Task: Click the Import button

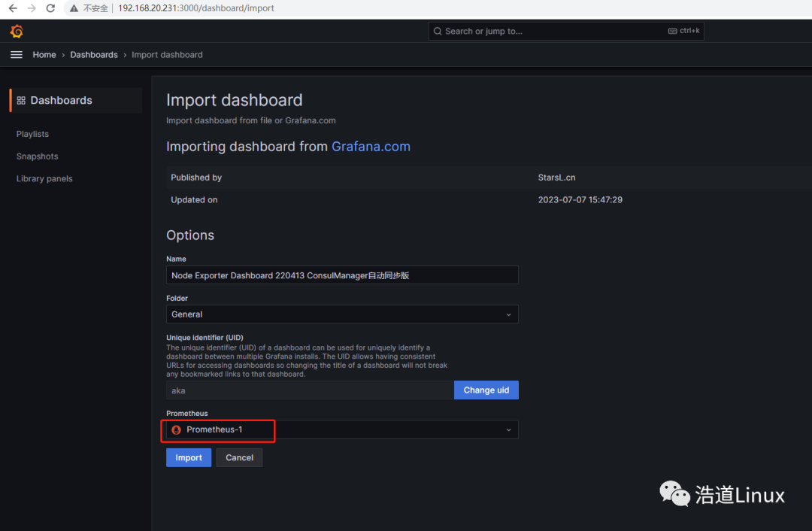Action: coord(189,457)
